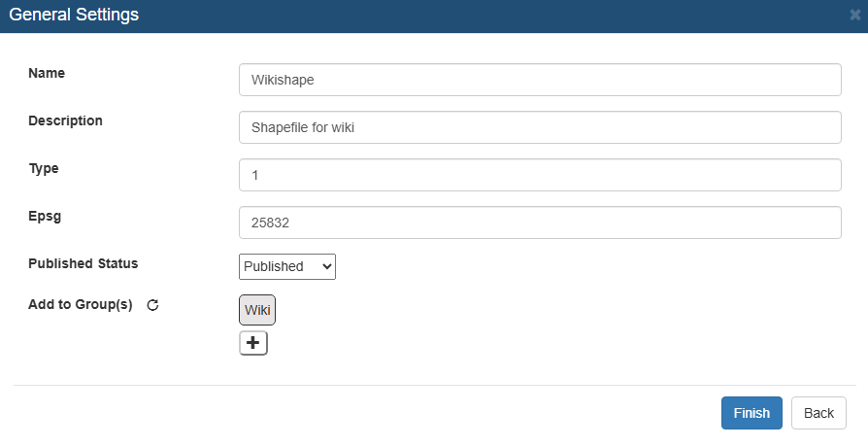Click the Epsg label

coord(45,216)
